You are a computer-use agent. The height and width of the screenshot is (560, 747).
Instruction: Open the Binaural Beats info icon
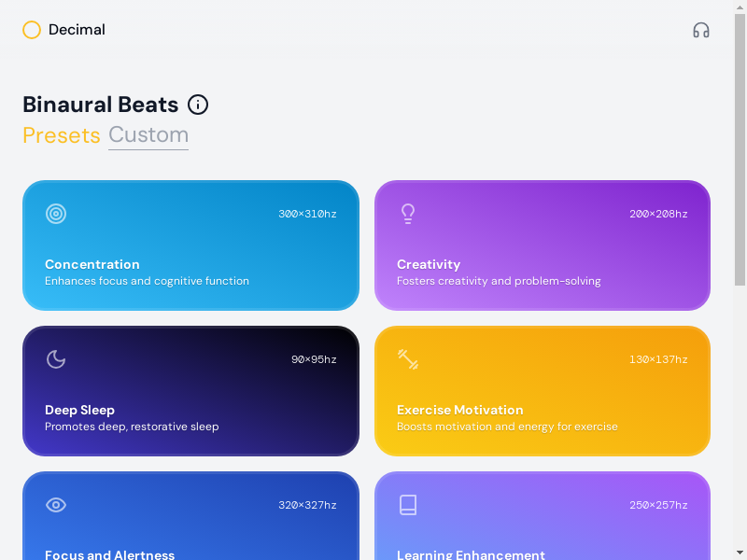pos(198,105)
